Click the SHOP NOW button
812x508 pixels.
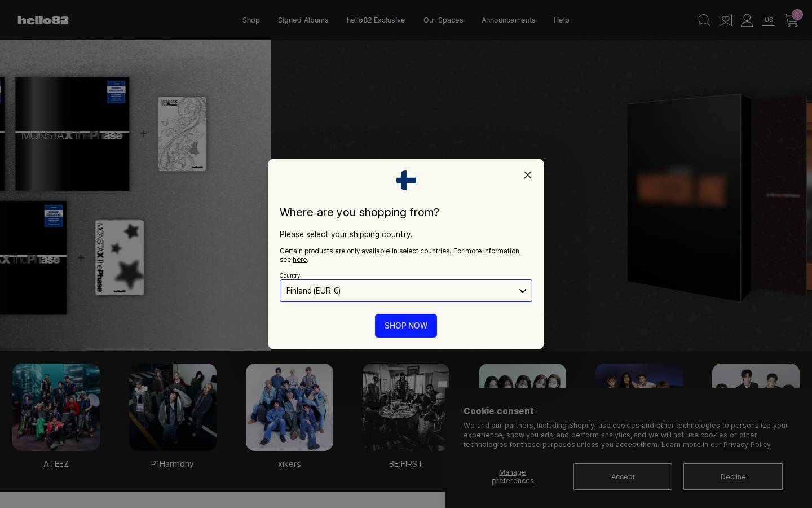coord(406,326)
